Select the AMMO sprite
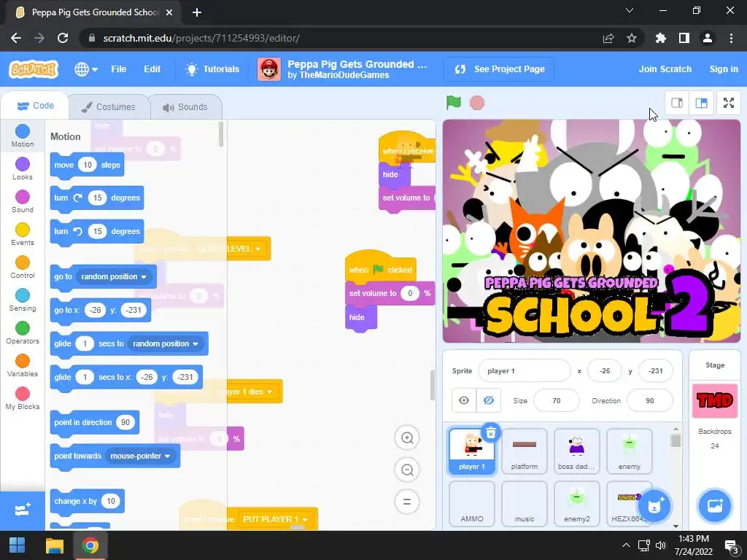This screenshot has width=747, height=560. [x=472, y=504]
